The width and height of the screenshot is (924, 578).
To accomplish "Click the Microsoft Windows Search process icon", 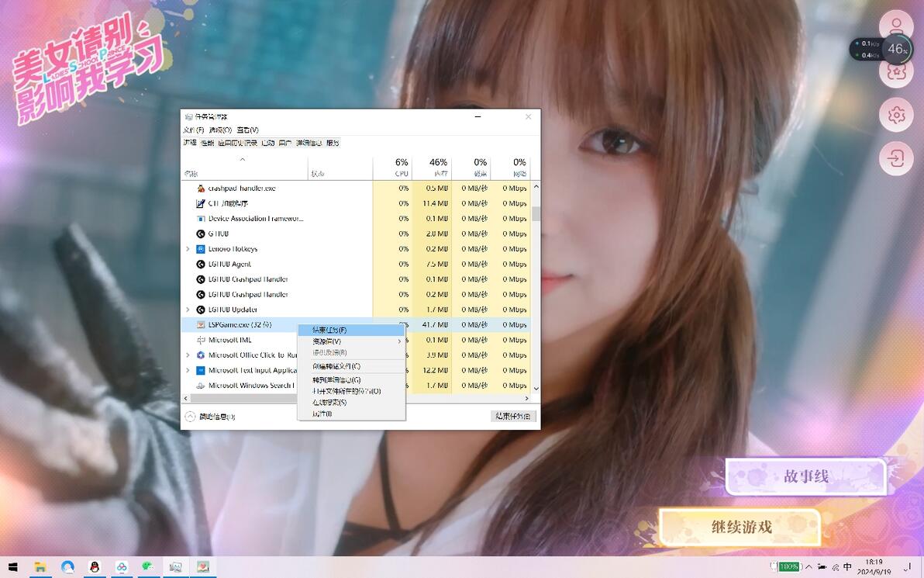I will (200, 386).
